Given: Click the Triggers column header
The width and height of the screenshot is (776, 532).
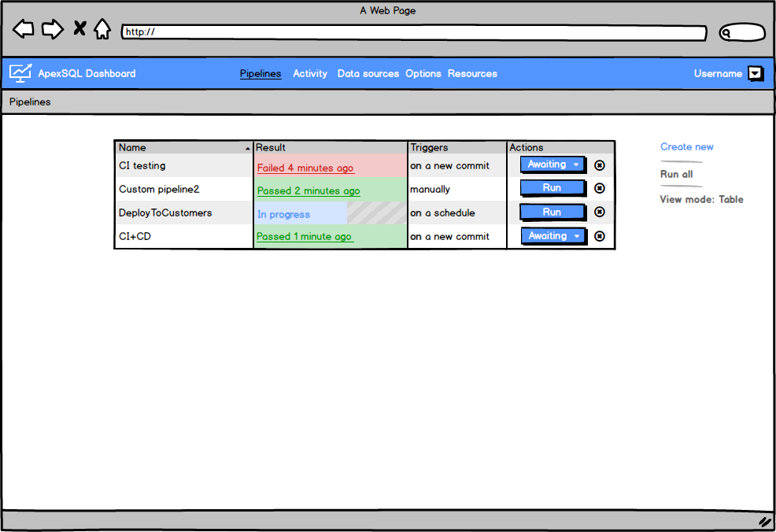Looking at the screenshot, I should click(456, 147).
